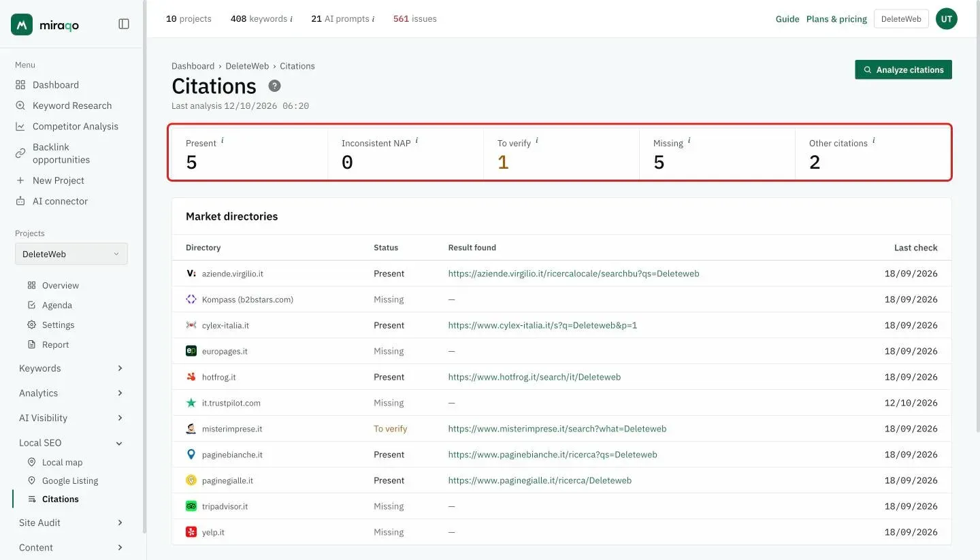Open the help question mark beside Citations
Image resolution: width=980 pixels, height=560 pixels.
(274, 86)
